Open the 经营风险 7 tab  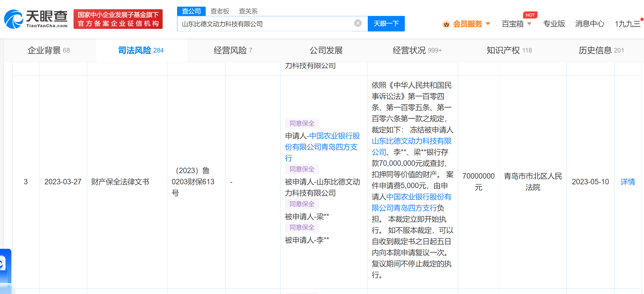point(233,50)
